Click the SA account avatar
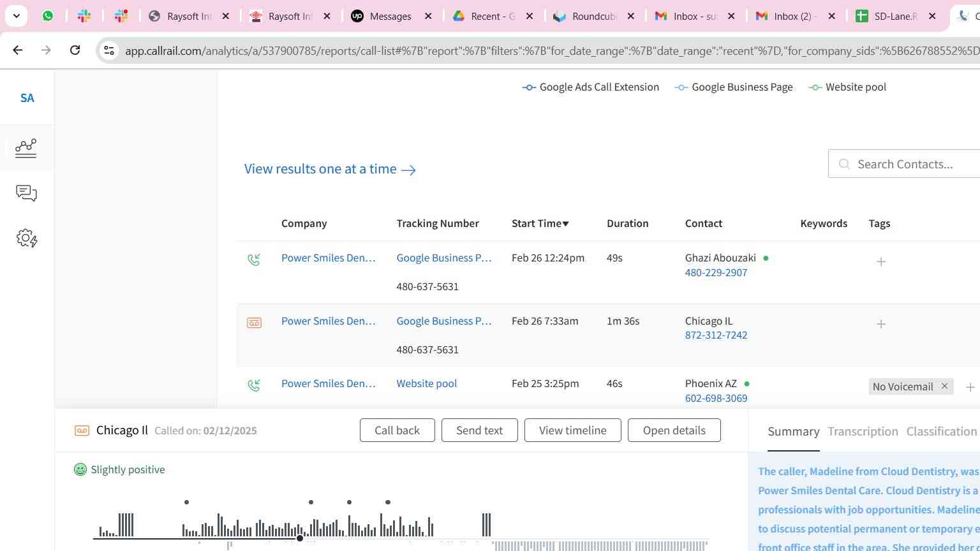 pos(27,98)
